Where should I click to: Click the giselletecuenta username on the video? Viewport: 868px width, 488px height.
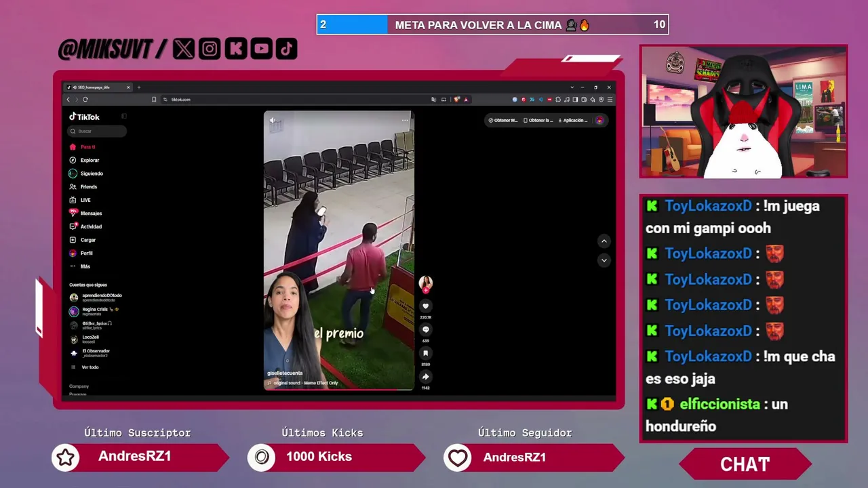click(x=285, y=373)
